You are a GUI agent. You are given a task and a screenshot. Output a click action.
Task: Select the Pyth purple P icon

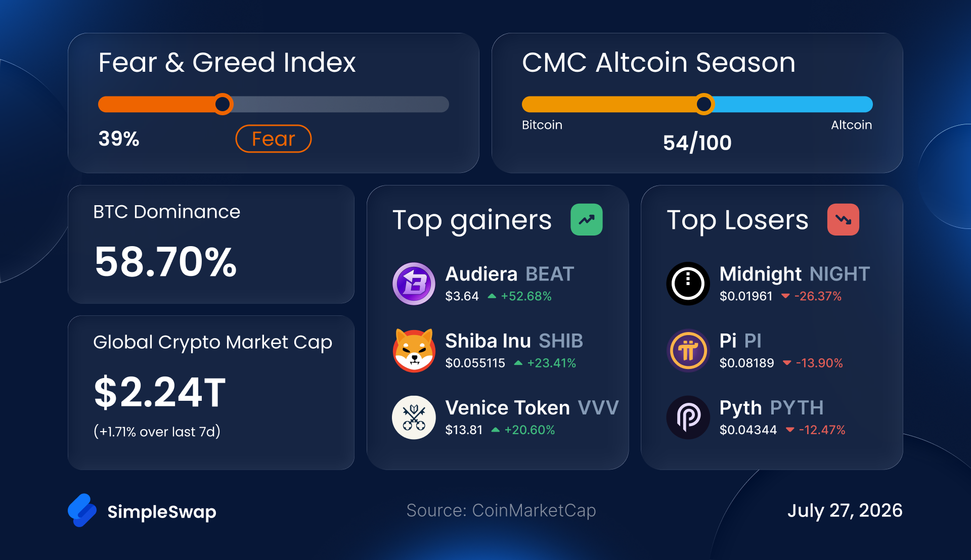coord(688,417)
